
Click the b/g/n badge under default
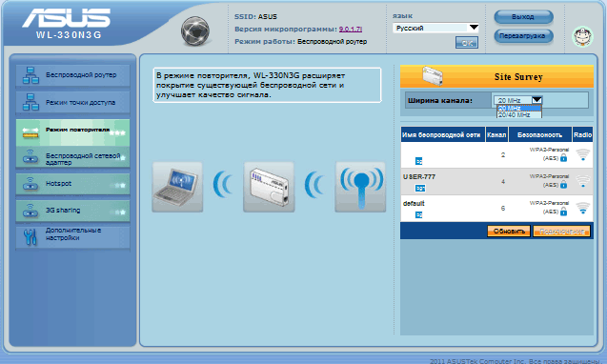418,215
